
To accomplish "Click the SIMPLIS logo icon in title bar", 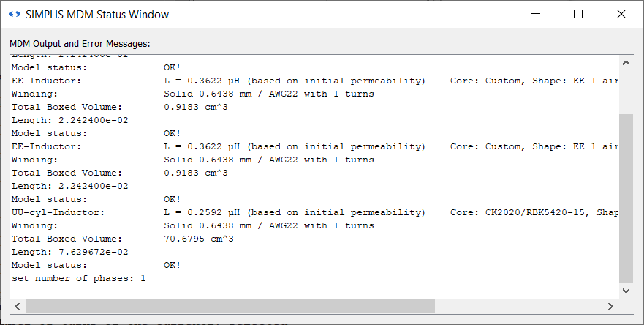I will (x=14, y=14).
